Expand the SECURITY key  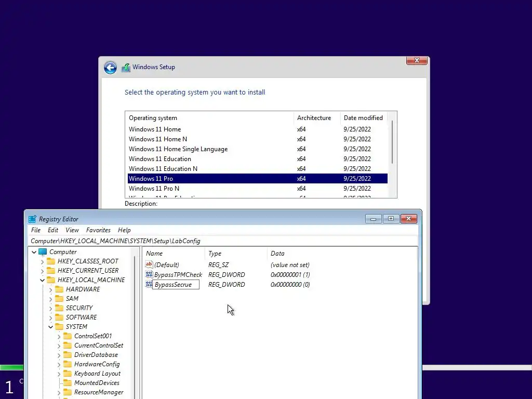point(50,308)
